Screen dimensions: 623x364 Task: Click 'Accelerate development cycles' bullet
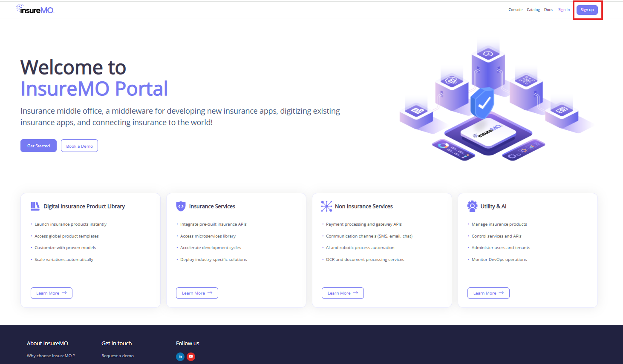[211, 248]
